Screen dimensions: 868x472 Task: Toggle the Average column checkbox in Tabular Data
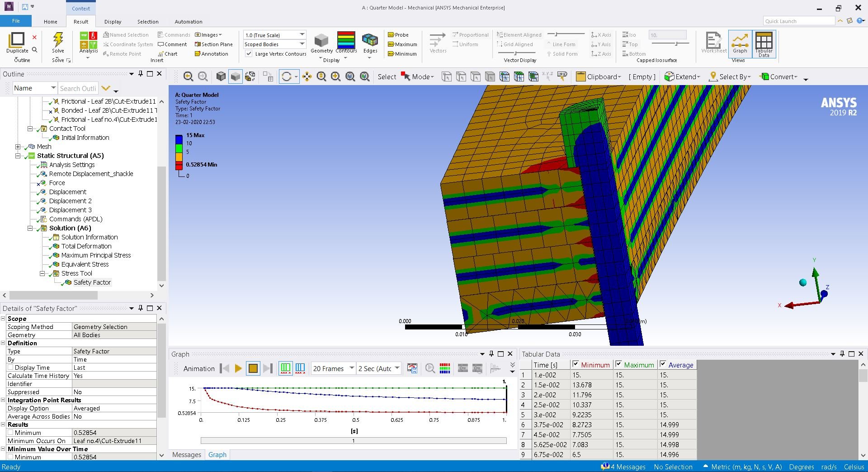point(663,364)
